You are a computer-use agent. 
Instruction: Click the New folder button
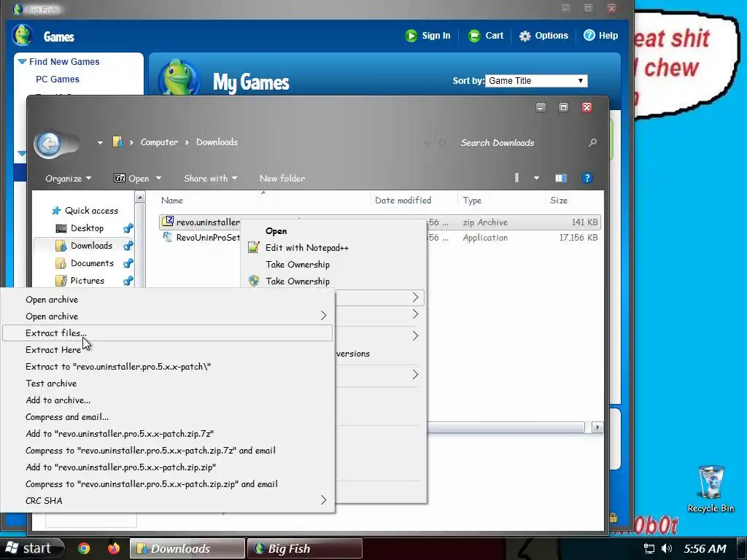coord(282,179)
